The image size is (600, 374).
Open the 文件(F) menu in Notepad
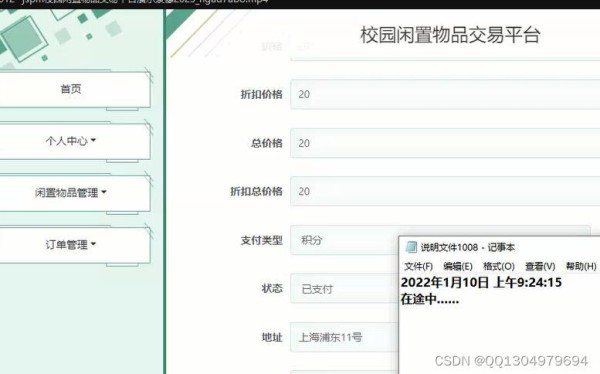(x=418, y=266)
